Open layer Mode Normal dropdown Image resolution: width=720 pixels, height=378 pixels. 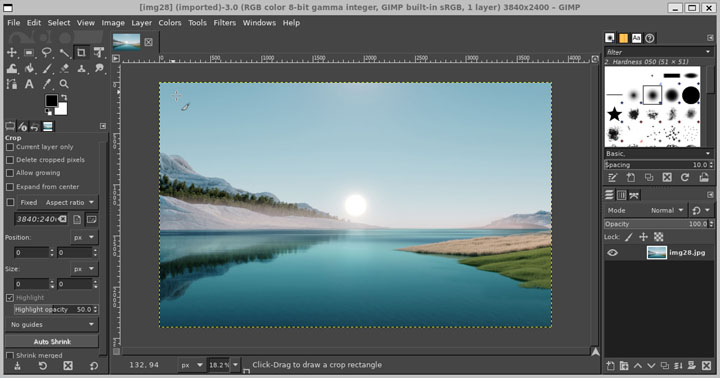tap(668, 210)
